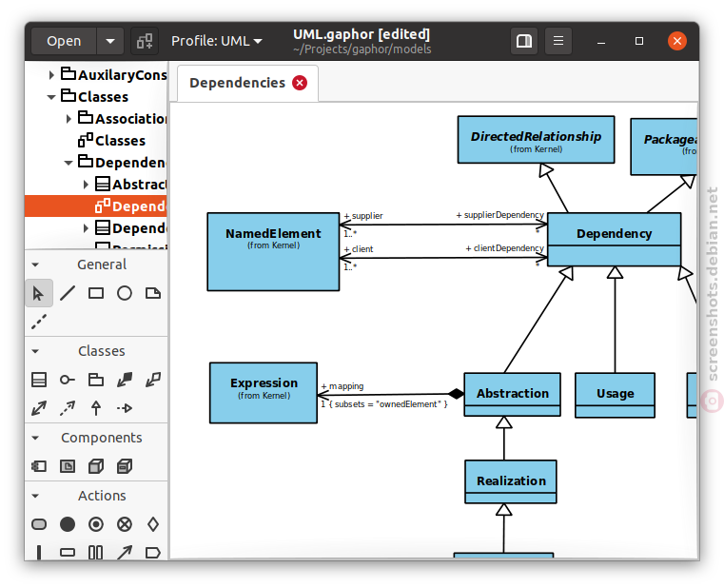Select the NamedElement class box
This screenshot has height=588, width=724.
[273, 252]
